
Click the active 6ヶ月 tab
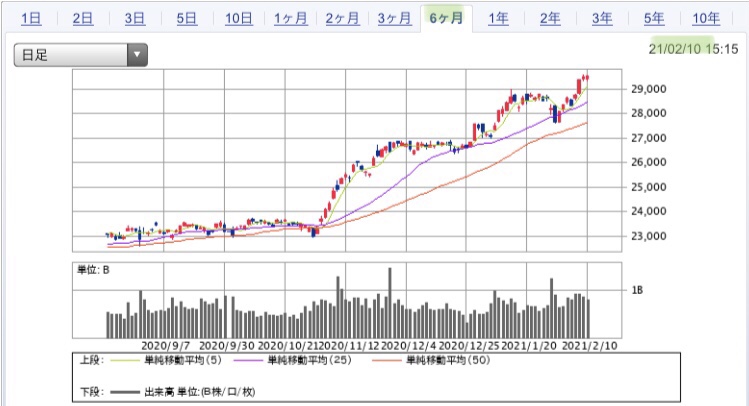pos(446,19)
